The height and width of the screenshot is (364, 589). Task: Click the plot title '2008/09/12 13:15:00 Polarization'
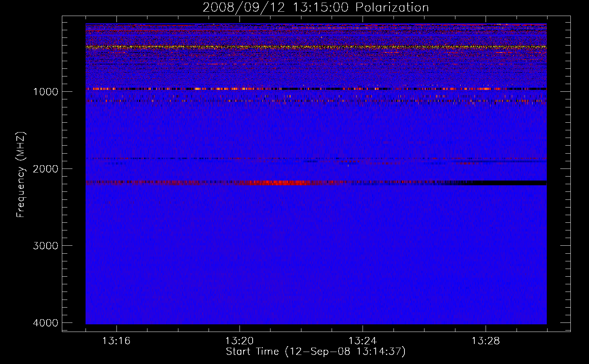coord(316,8)
